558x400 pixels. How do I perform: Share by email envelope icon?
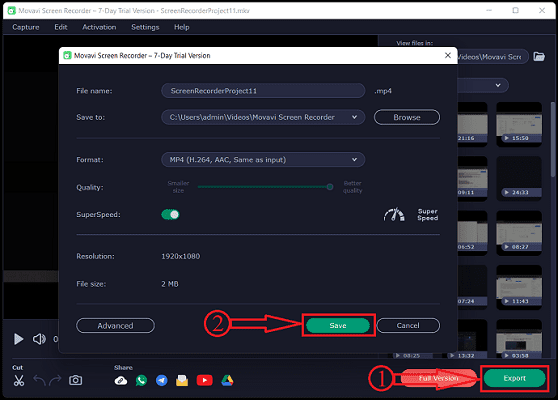pyautogui.click(x=182, y=381)
